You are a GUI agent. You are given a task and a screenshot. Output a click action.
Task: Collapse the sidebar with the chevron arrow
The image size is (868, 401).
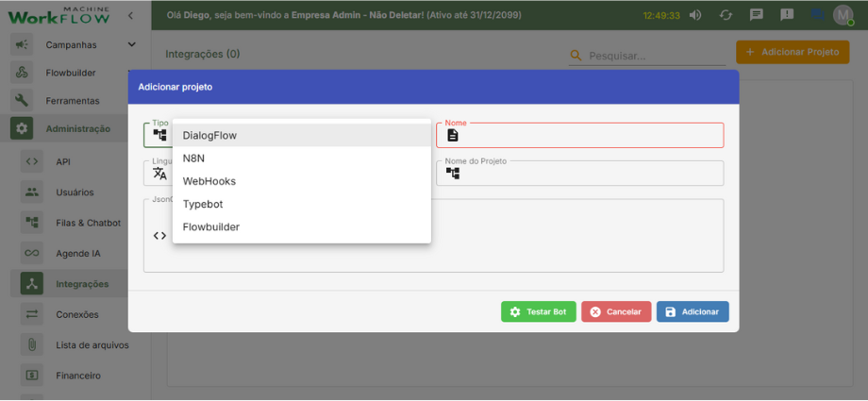[x=130, y=15]
